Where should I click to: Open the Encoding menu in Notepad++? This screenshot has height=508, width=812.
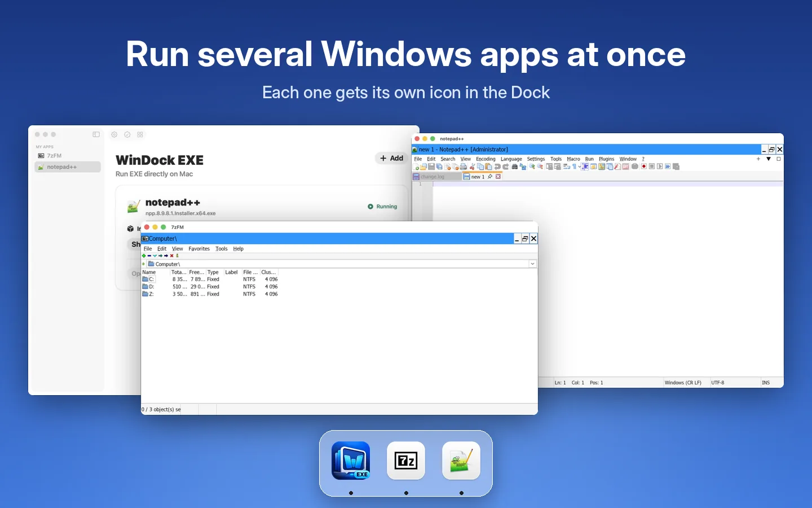pos(486,159)
